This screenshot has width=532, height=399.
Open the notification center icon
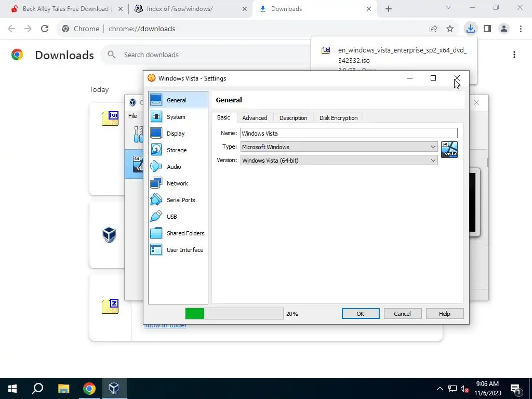(515, 389)
